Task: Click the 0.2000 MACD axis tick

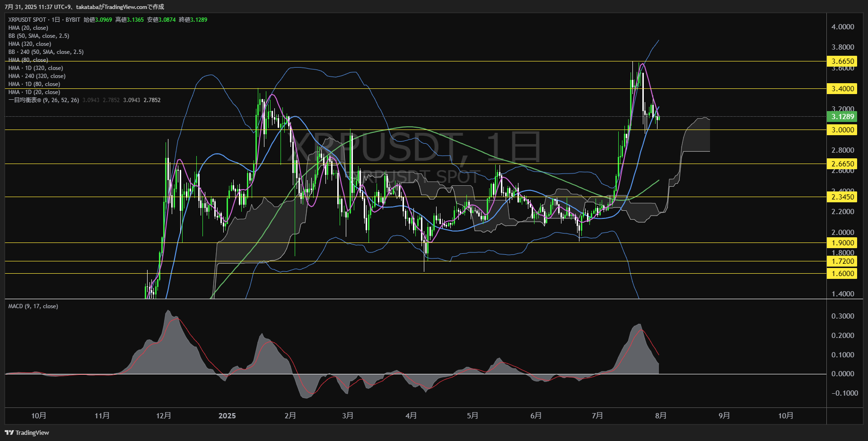Action: point(843,335)
